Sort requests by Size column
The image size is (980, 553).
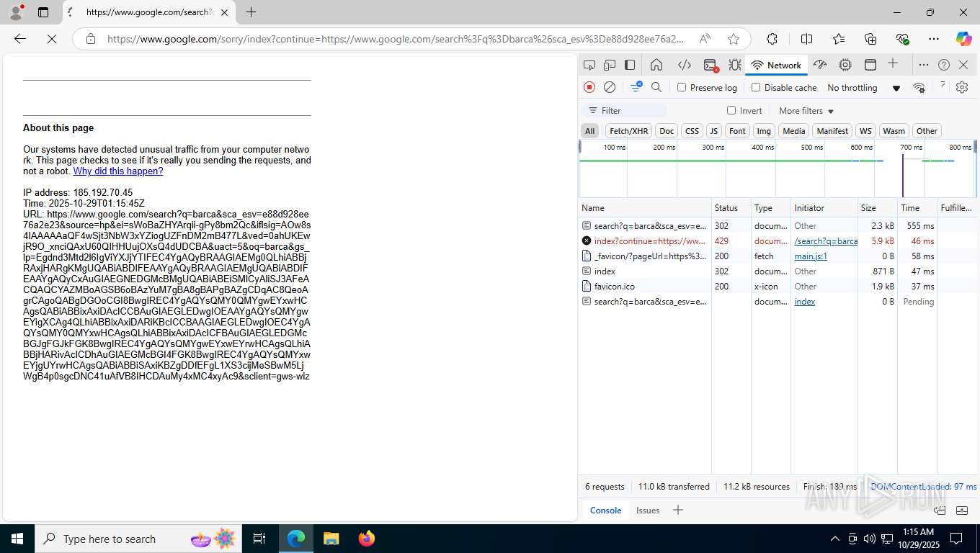(x=877, y=207)
